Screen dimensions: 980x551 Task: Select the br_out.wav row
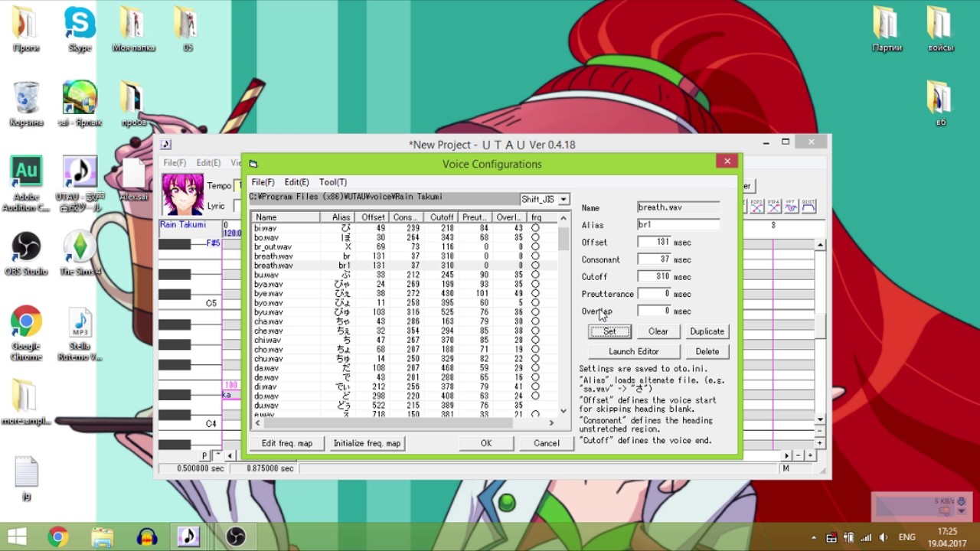(x=404, y=247)
